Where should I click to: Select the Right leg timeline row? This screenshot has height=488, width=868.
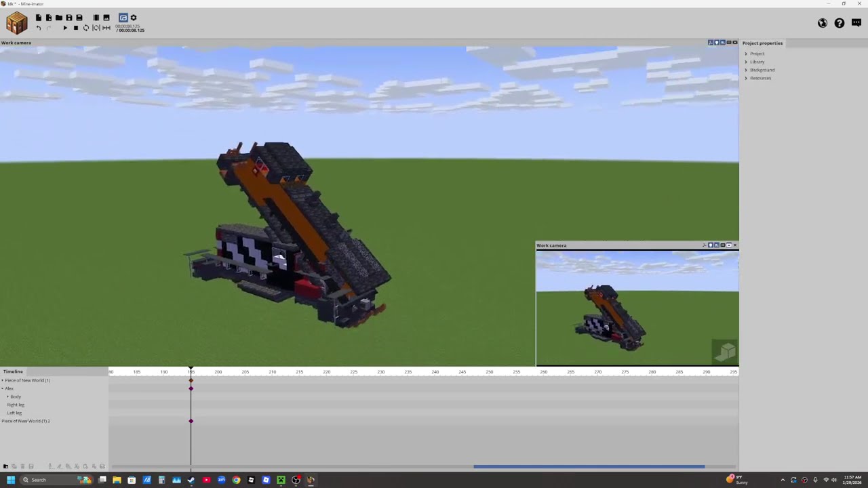[15, 405]
